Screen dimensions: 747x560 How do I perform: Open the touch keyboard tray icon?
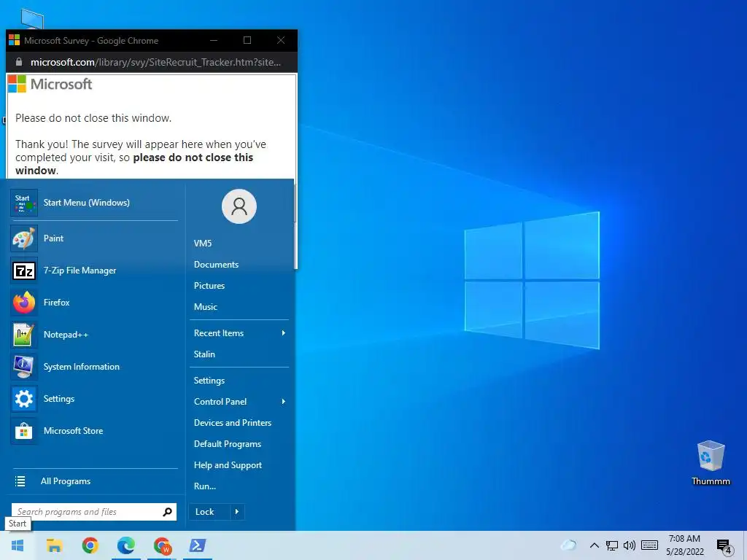click(x=649, y=545)
